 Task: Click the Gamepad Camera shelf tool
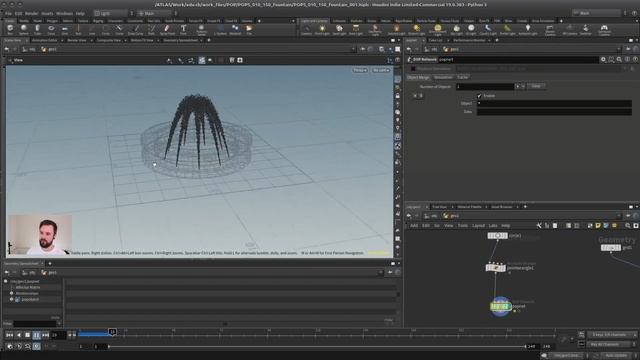coord(604,29)
